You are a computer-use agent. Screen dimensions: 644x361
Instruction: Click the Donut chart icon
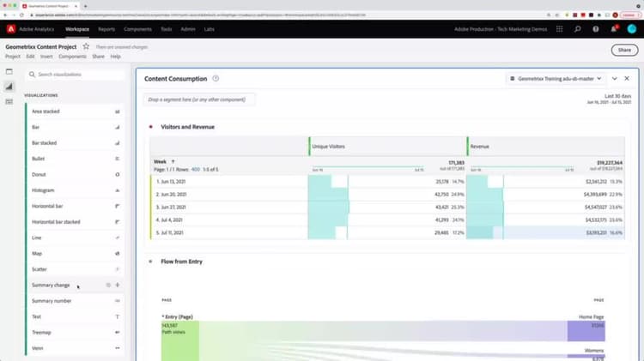point(118,175)
